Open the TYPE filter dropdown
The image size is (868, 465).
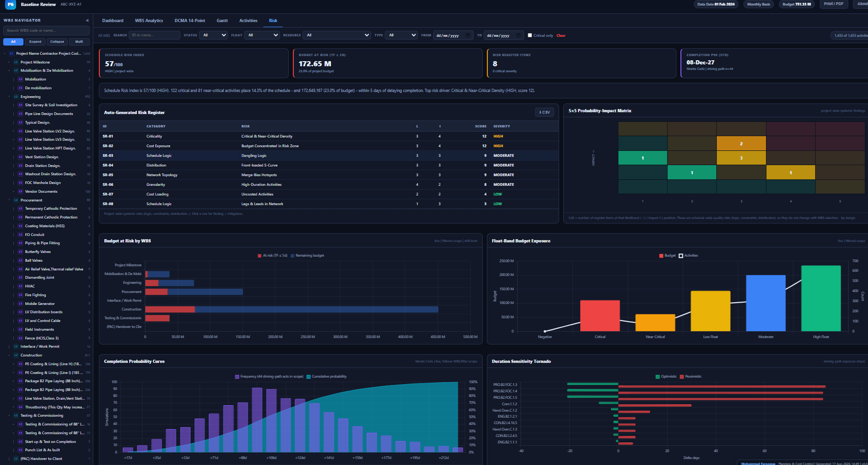pos(401,35)
